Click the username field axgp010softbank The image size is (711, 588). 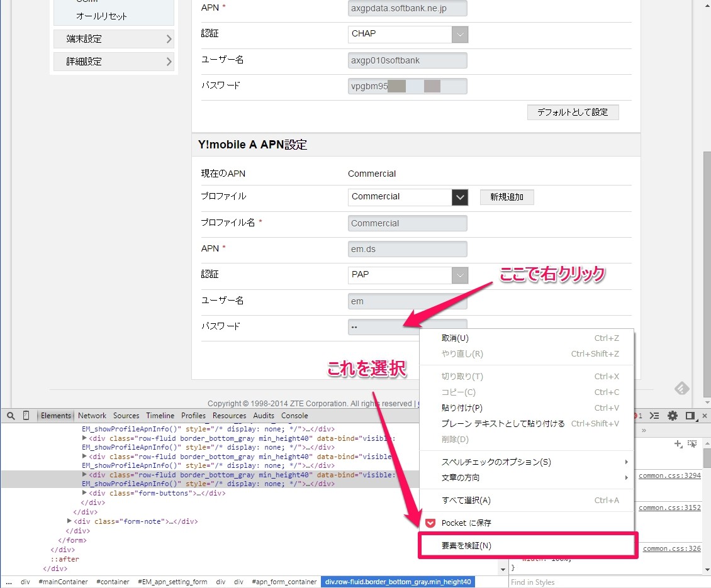(407, 60)
